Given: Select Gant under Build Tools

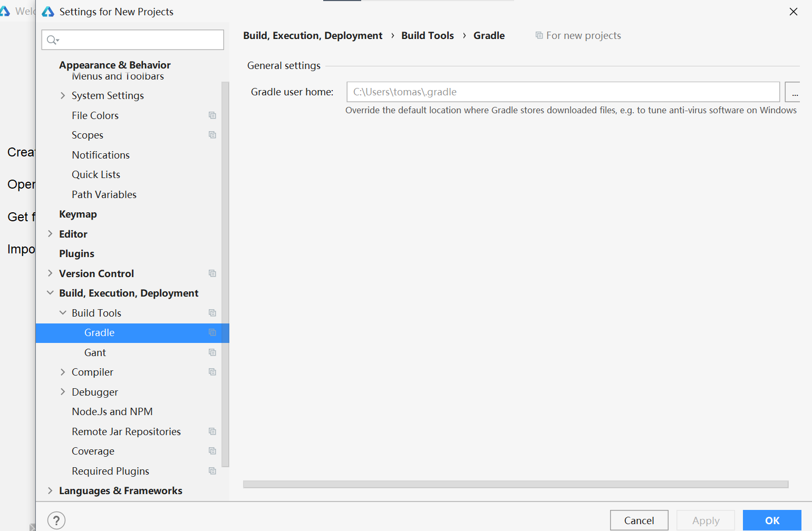Looking at the screenshot, I should (95, 352).
